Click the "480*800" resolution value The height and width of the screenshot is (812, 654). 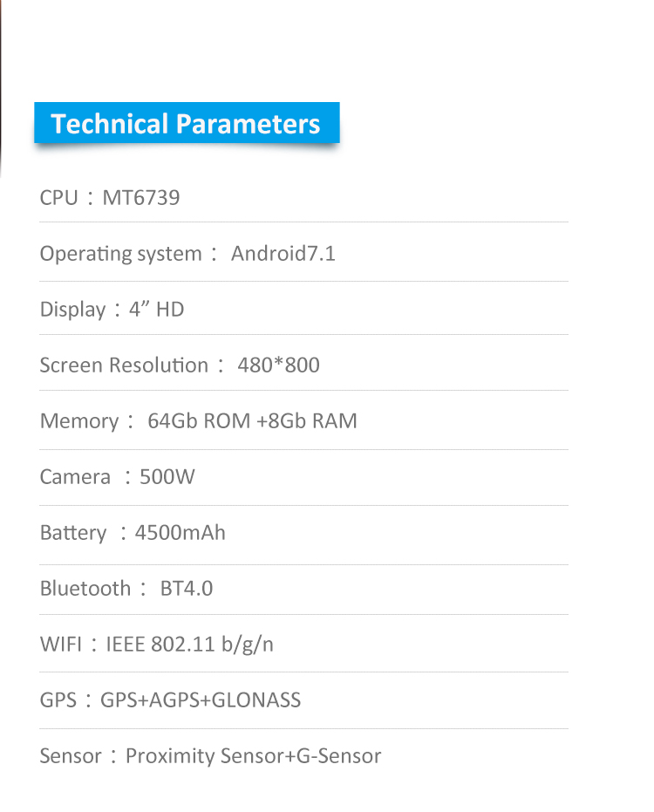coord(278,365)
